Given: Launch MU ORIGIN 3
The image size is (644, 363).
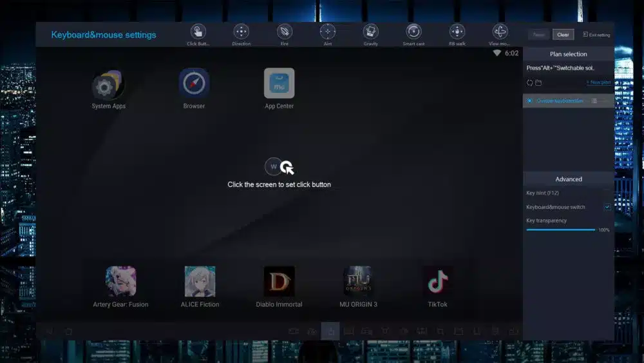Looking at the screenshot, I should point(358,286).
